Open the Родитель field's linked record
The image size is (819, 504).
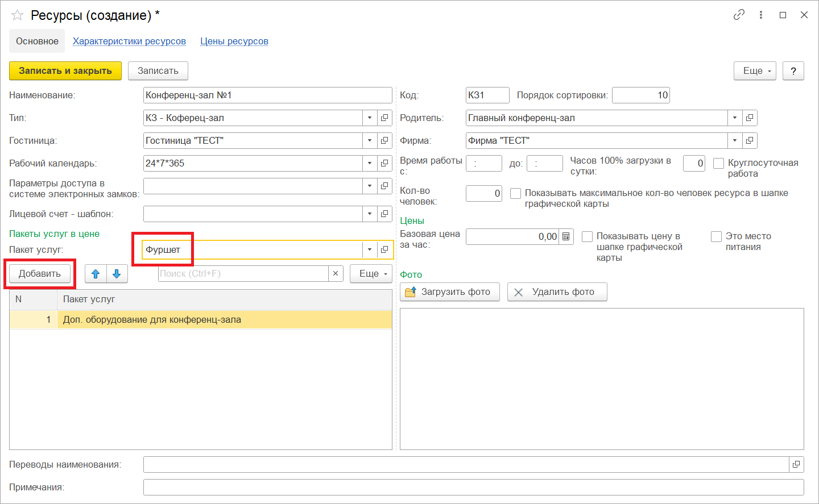click(x=750, y=118)
